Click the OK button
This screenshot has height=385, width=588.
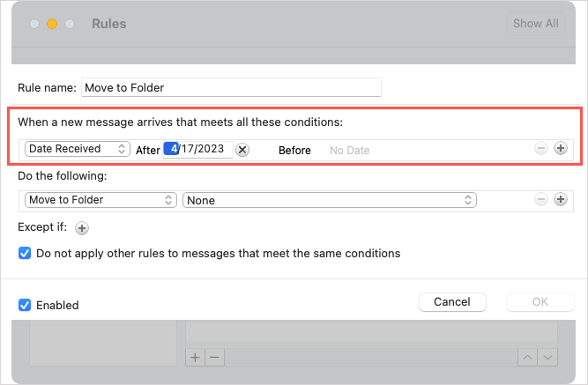point(540,302)
